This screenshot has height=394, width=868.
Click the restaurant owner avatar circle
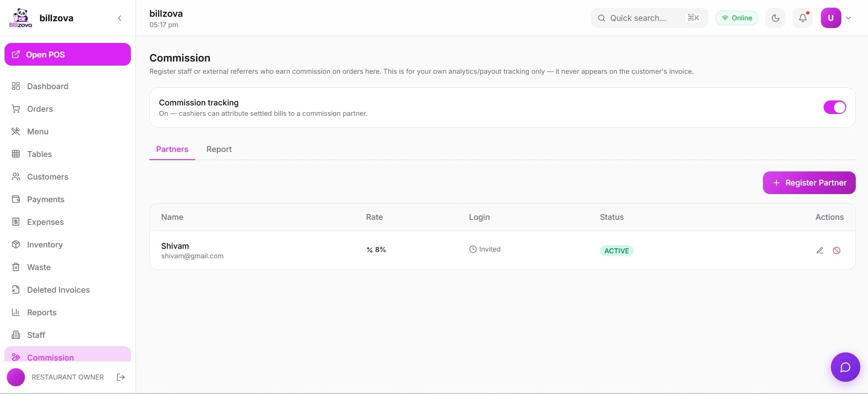coord(16,377)
